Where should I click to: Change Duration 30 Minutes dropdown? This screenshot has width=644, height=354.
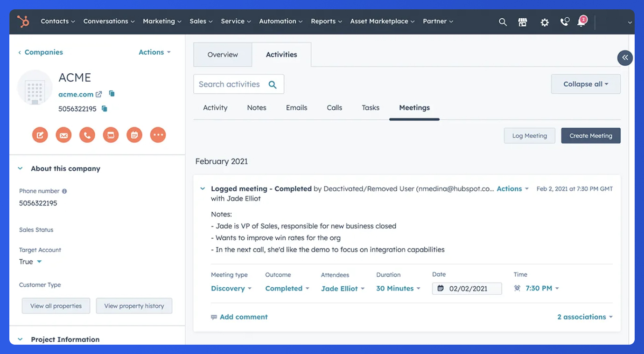click(399, 289)
